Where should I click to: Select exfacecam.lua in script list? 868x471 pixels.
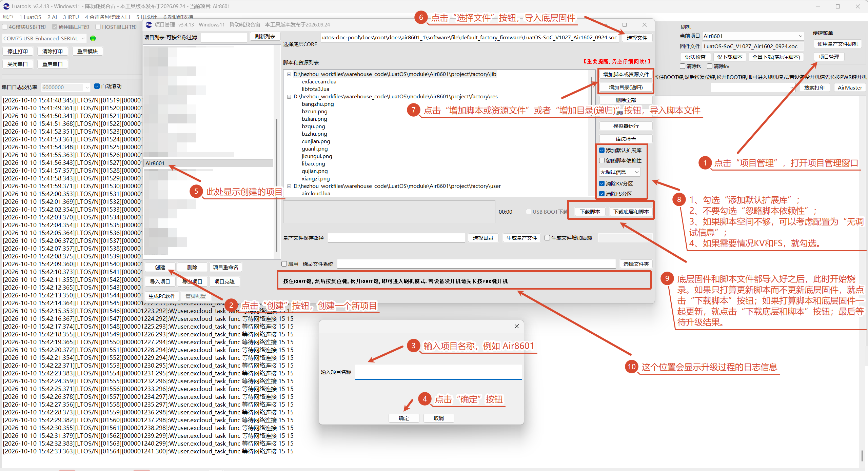tap(319, 82)
